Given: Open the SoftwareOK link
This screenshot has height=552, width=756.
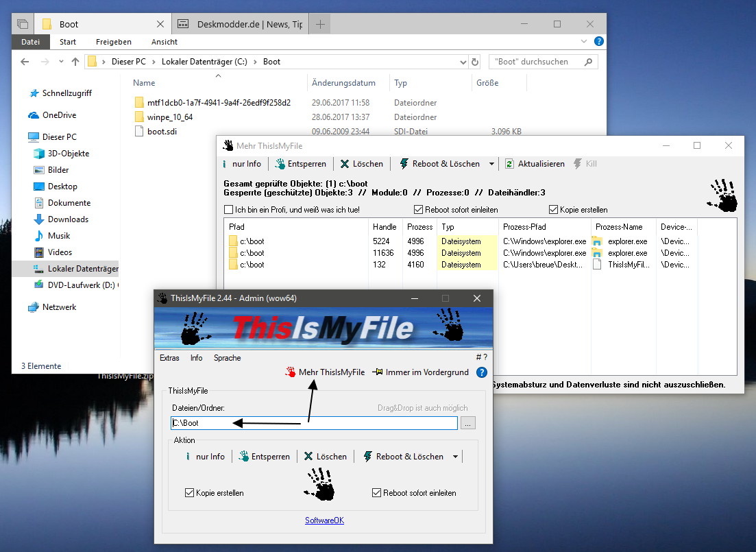Looking at the screenshot, I should point(324,520).
